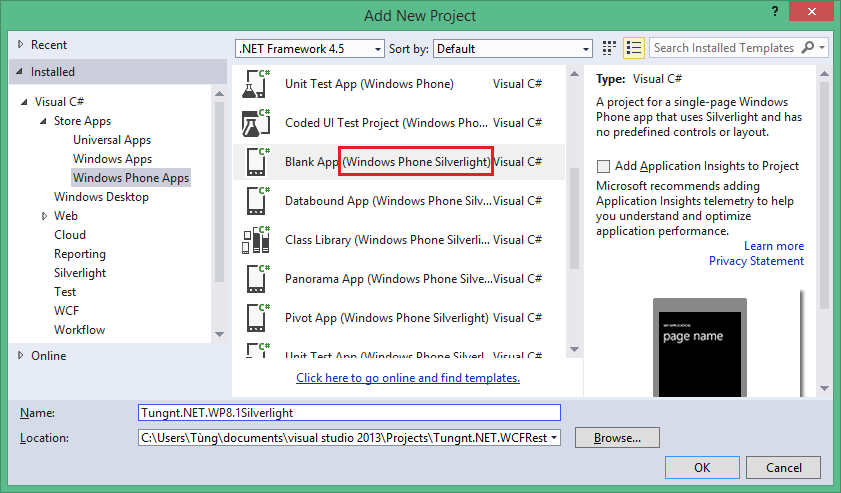Open the Learn more link
The image size is (841, 493).
(x=773, y=246)
